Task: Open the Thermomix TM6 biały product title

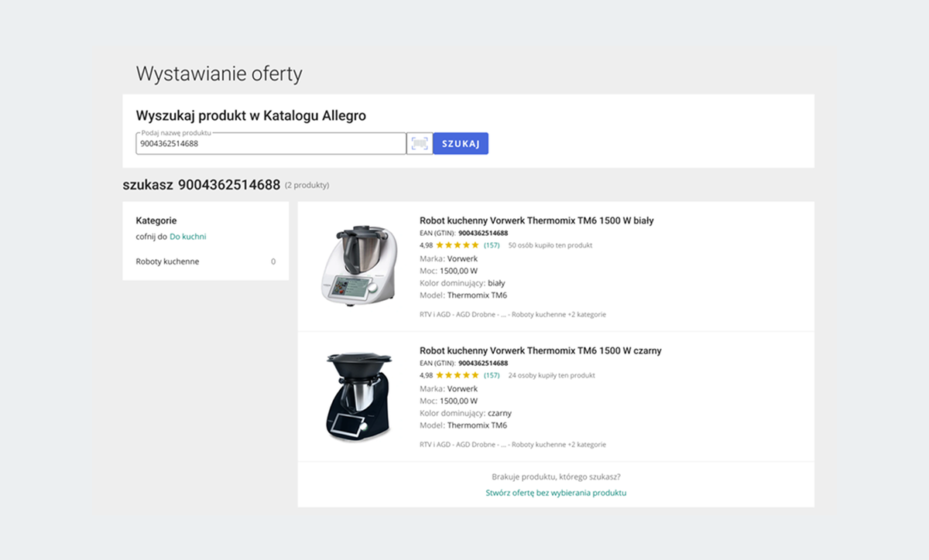Action: [x=536, y=220]
